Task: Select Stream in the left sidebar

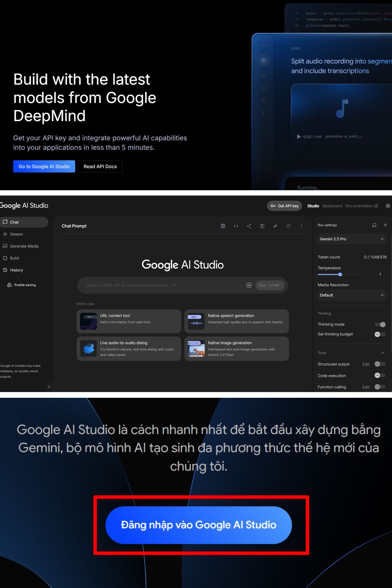Action: 16,234
